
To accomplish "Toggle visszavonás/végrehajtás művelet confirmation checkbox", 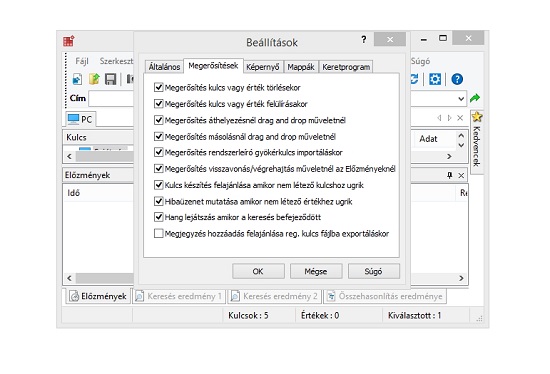I will coord(159,168).
